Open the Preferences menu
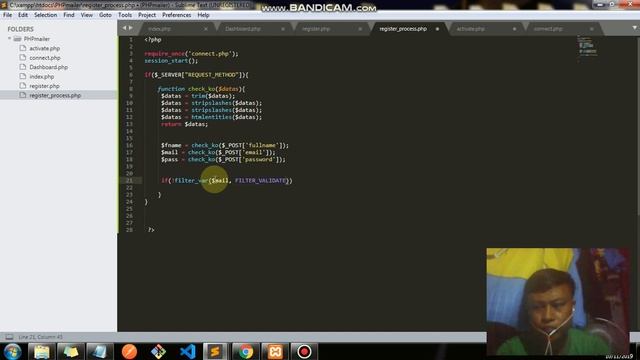Screen dimensions: 640x360 click(176, 15)
